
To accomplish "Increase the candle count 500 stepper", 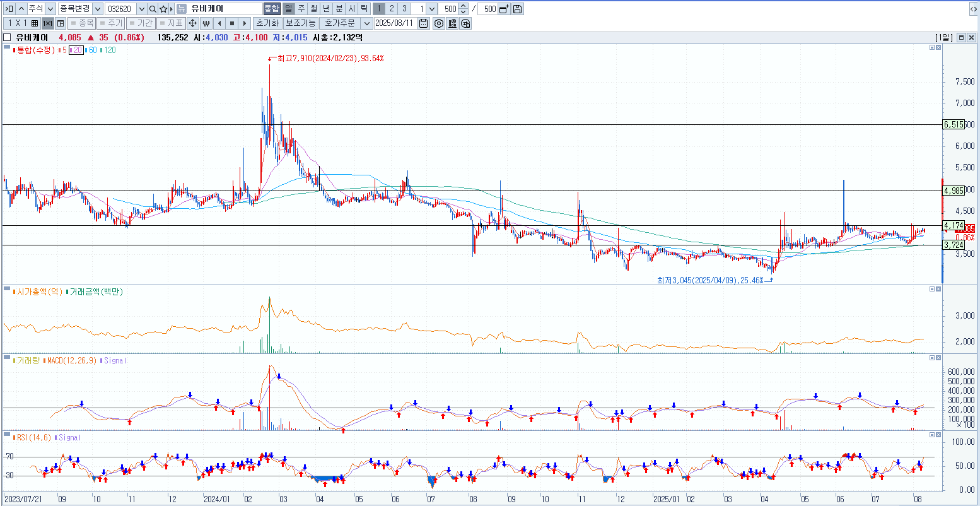I will tap(464, 6).
